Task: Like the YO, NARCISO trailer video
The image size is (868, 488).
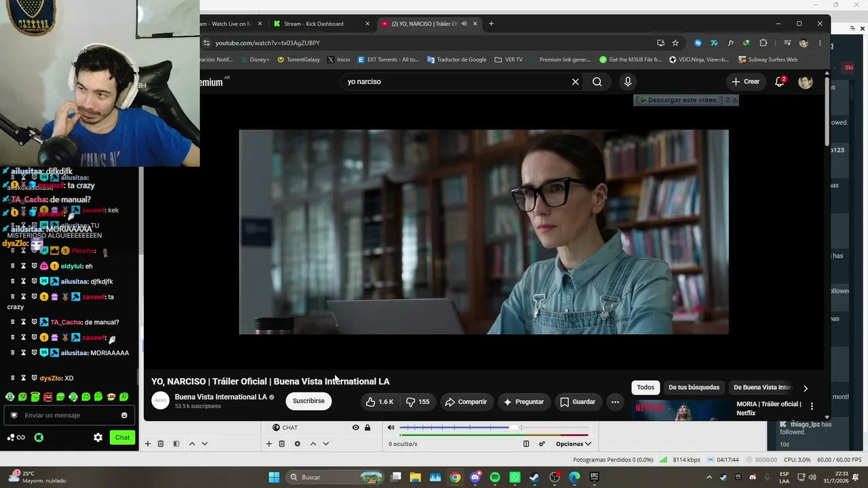Action: coord(380,402)
